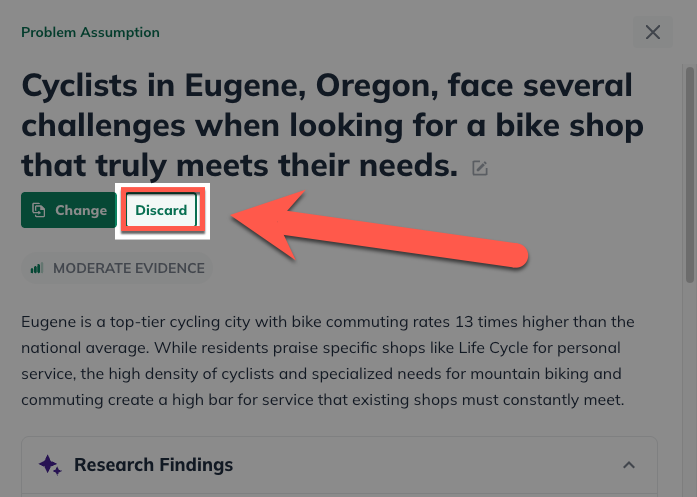Click the pencil edit icon beside the title
This screenshot has height=497, width=697.
point(480,168)
